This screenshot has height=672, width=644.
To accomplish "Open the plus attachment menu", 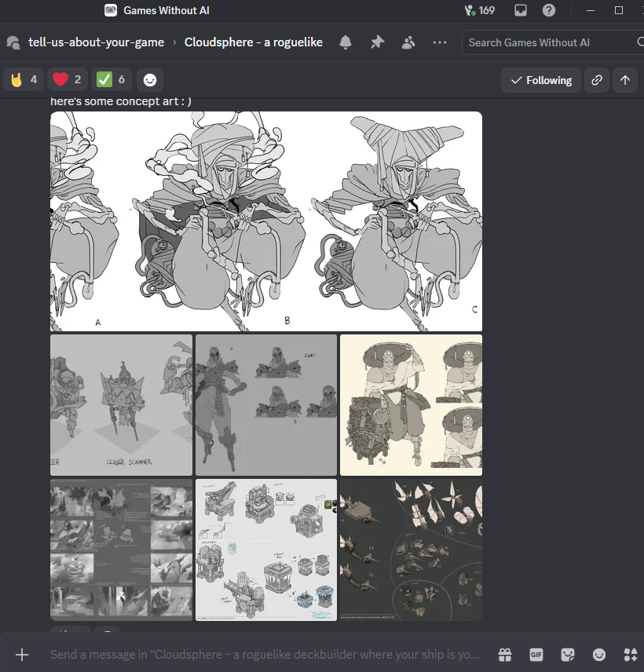I will [22, 655].
